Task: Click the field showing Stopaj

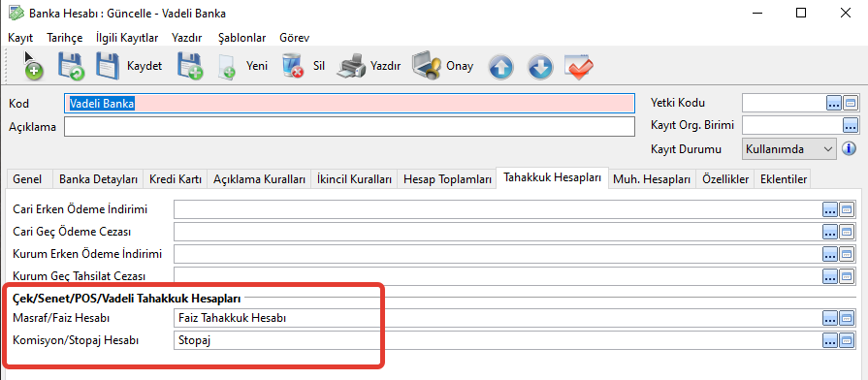Action: [498, 340]
